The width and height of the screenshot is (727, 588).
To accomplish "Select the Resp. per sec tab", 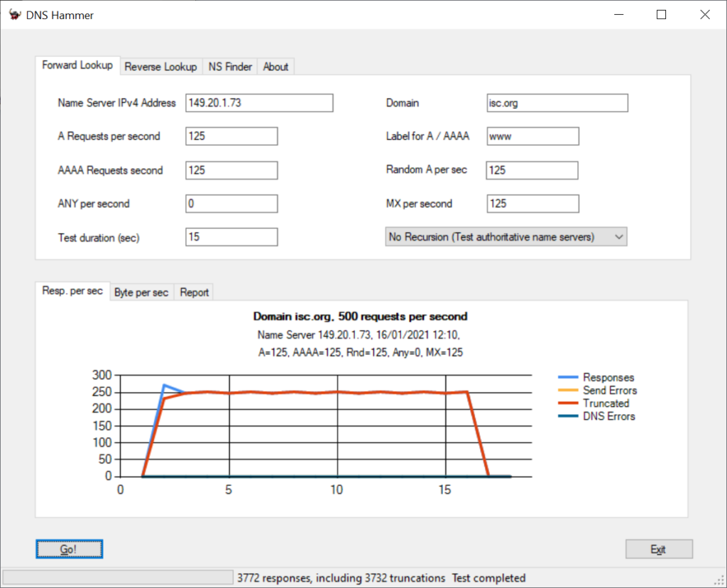I will click(x=72, y=290).
